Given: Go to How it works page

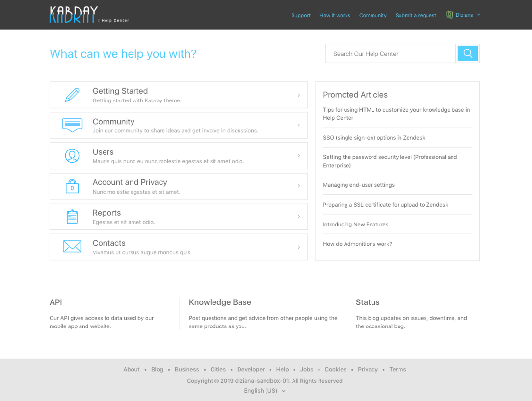Looking at the screenshot, I should [335, 15].
